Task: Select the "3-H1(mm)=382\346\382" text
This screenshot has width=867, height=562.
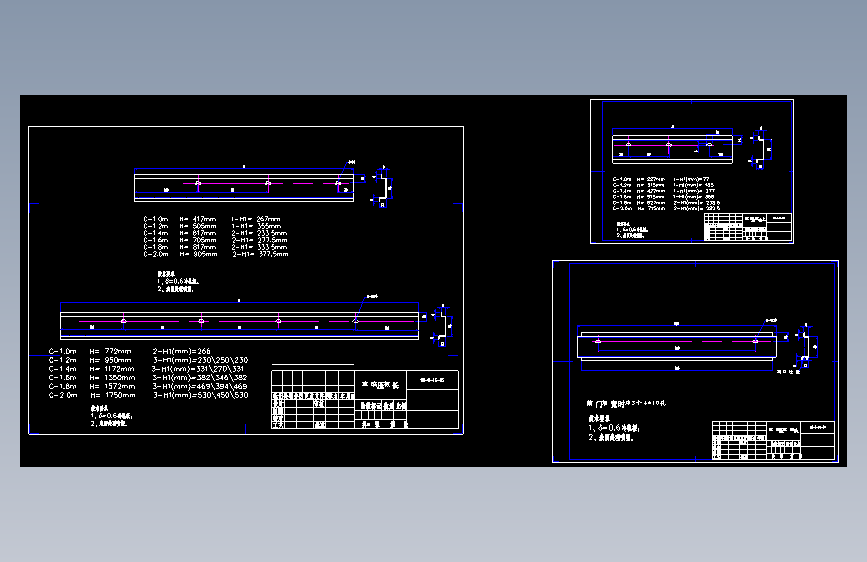Action: [200, 378]
